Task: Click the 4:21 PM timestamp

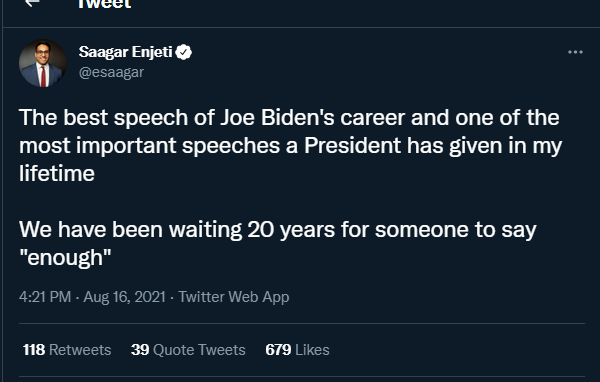Action: (45, 297)
